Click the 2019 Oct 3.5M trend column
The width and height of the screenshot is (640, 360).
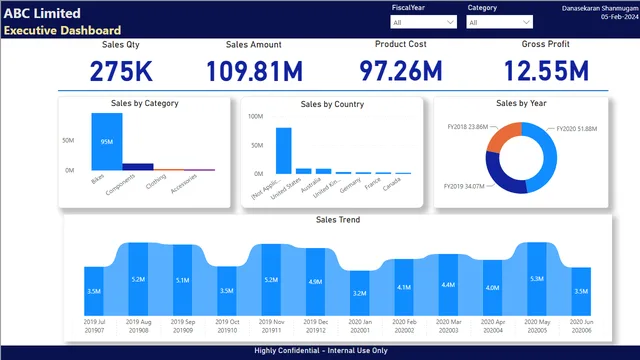pyautogui.click(x=227, y=291)
